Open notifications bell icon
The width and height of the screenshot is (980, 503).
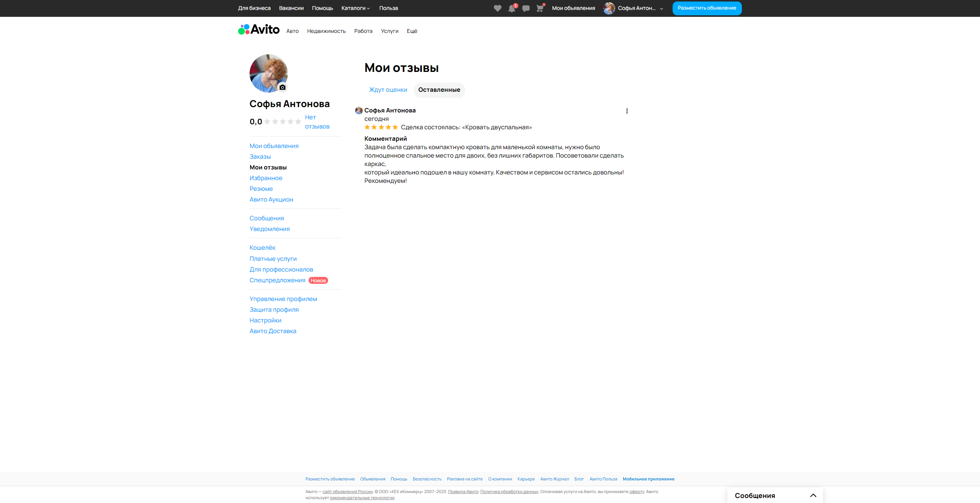tap(512, 8)
